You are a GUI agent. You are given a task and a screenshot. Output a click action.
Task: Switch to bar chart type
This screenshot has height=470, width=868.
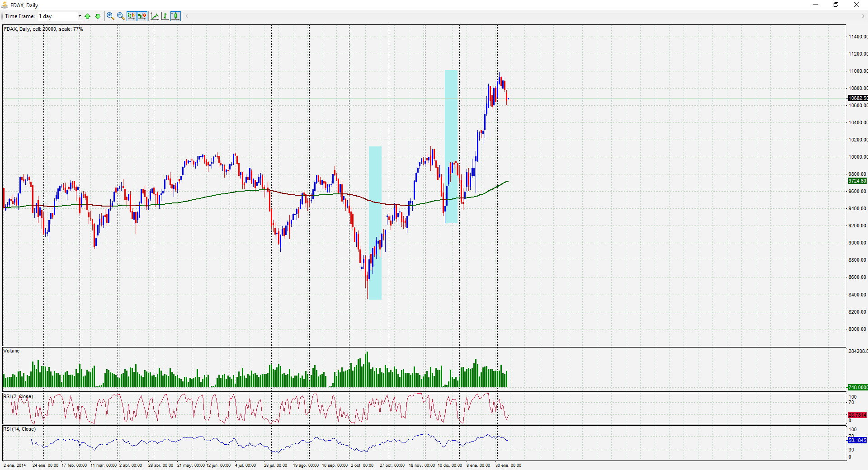pyautogui.click(x=165, y=16)
